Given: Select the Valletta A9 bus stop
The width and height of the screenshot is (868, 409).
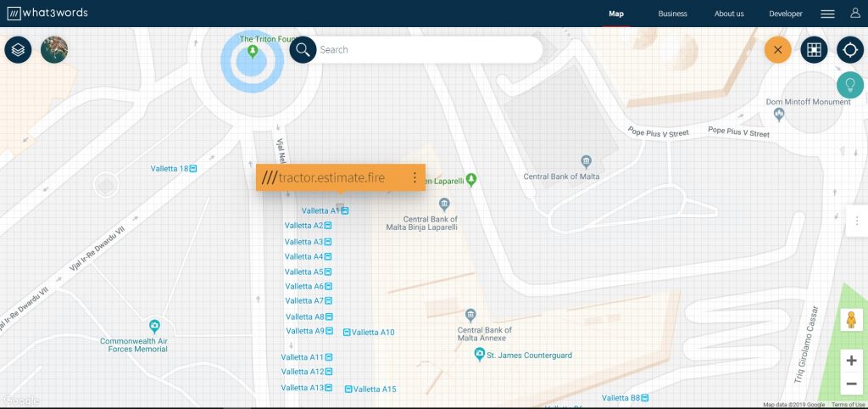Looking at the screenshot, I should coord(309,331).
